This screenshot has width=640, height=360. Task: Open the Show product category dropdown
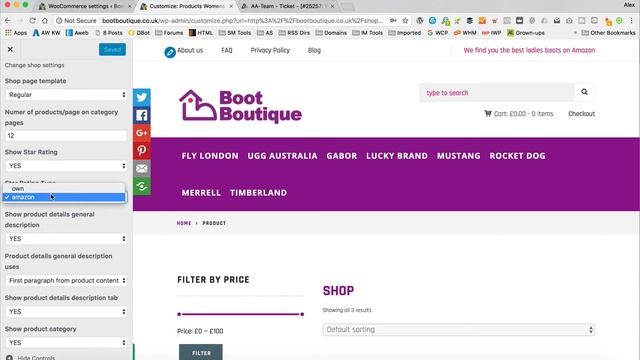pyautogui.click(x=66, y=342)
